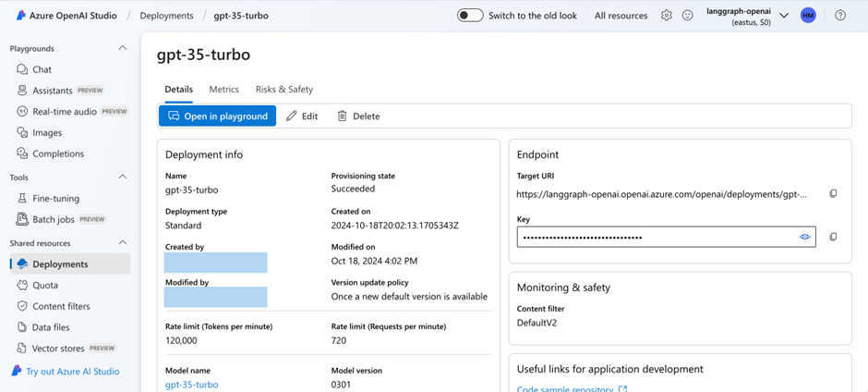Click the Created on timestamp value
Viewport: 868px width, 392px height.
tap(395, 225)
